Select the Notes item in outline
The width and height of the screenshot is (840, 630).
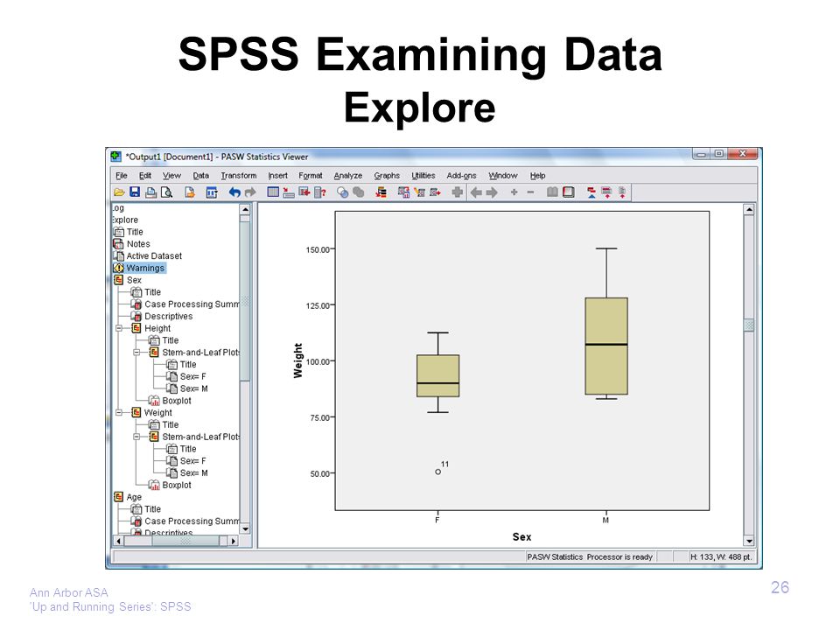[138, 244]
